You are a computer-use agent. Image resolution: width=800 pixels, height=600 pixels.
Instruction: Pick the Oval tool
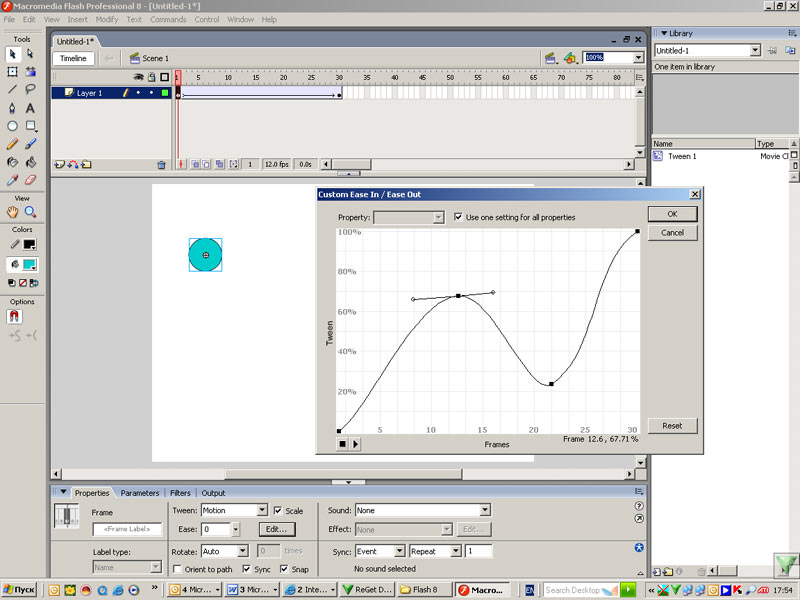pos(12,126)
